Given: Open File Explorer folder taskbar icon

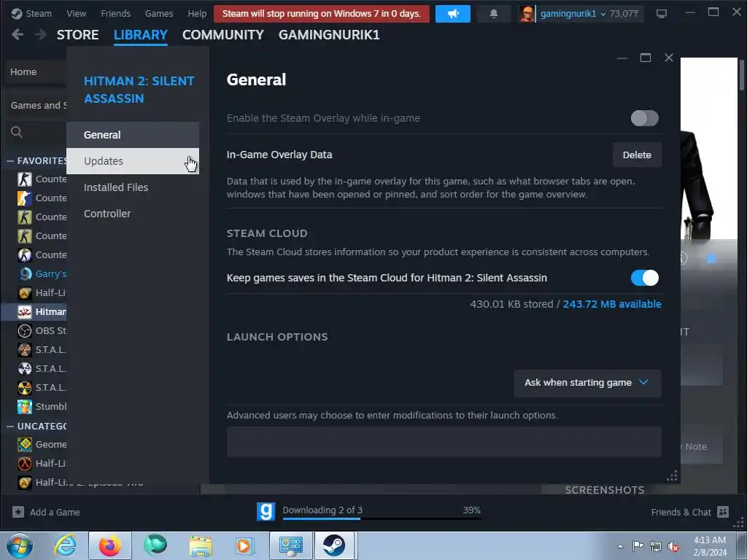Looking at the screenshot, I should 201,545.
